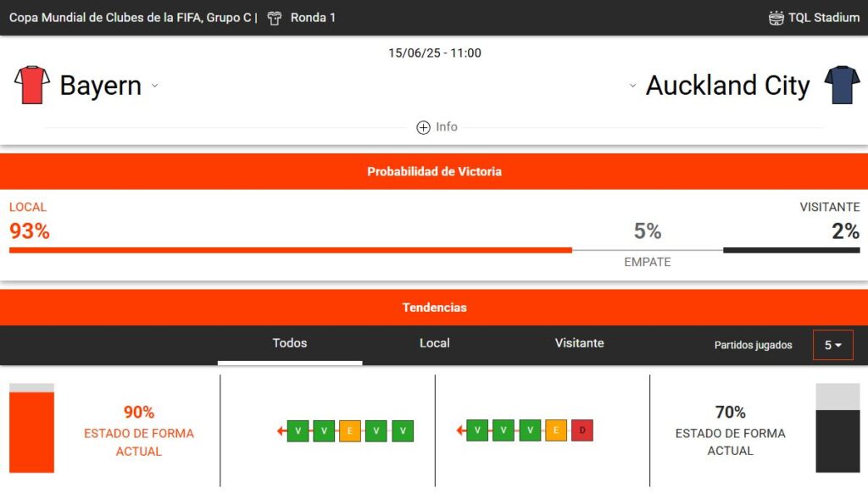Expand the chevron next to Auckland City
This screenshot has height=494, width=868.
coord(632,86)
